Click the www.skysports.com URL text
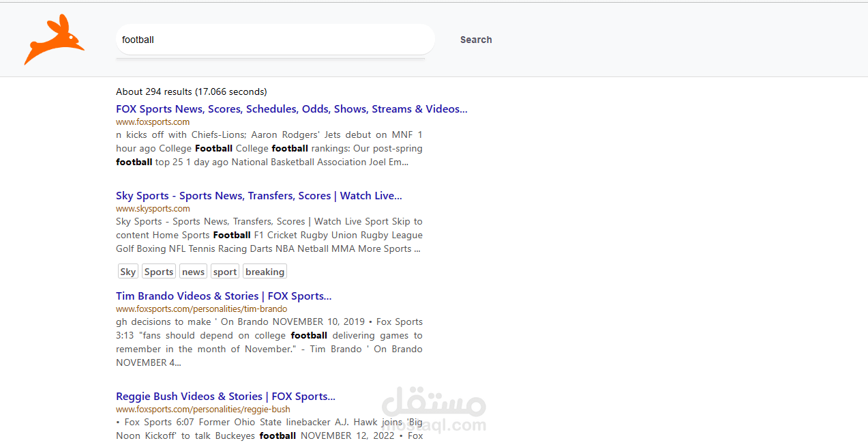This screenshot has height=443, width=868. (x=153, y=209)
